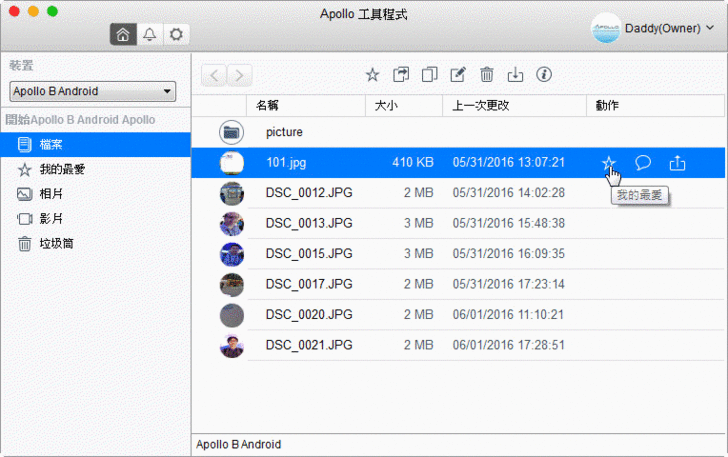Sort by the 大小 column header
Viewport: 728px width, 457px height.
click(x=387, y=105)
